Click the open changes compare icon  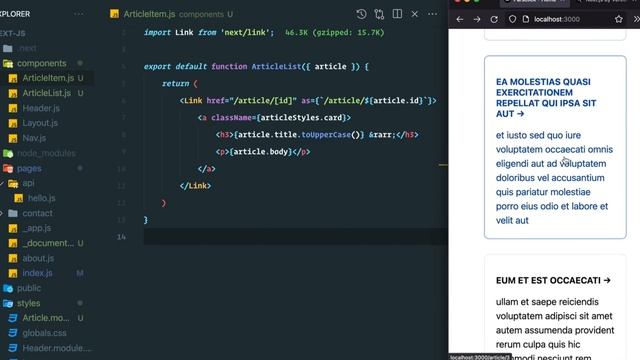[x=379, y=14]
